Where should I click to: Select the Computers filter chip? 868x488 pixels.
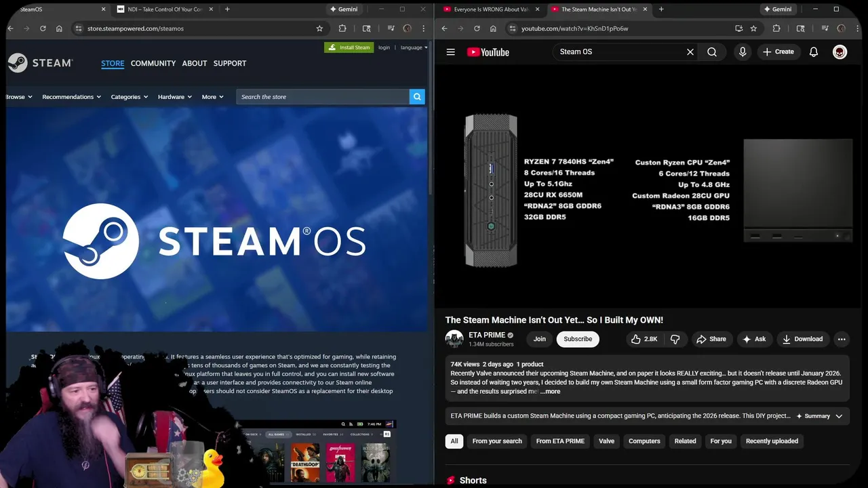tap(644, 441)
